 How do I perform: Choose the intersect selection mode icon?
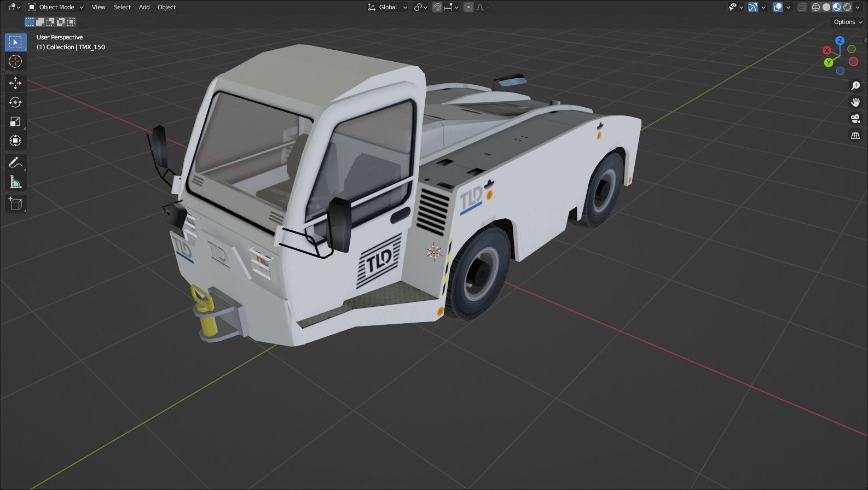coord(71,22)
